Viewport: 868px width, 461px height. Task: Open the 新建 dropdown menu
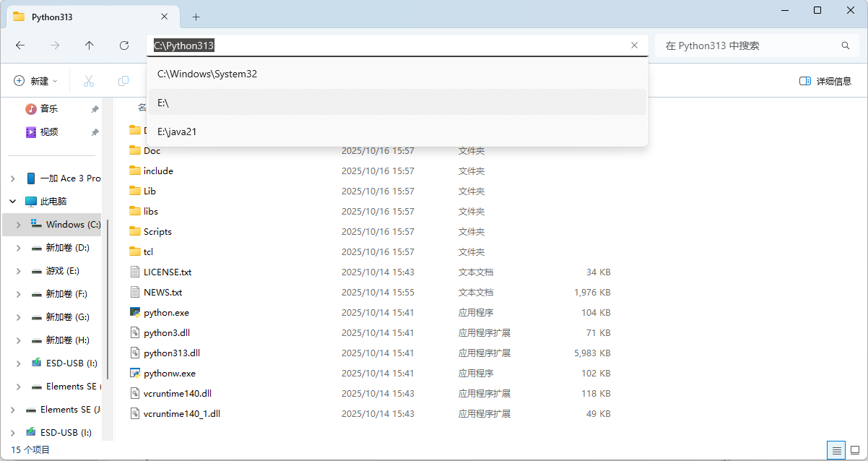tap(36, 81)
